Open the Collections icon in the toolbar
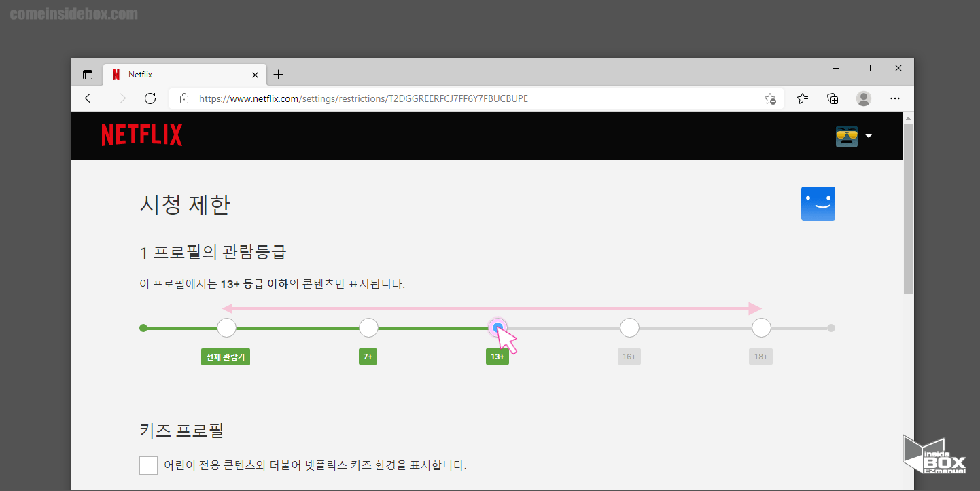 coord(833,98)
